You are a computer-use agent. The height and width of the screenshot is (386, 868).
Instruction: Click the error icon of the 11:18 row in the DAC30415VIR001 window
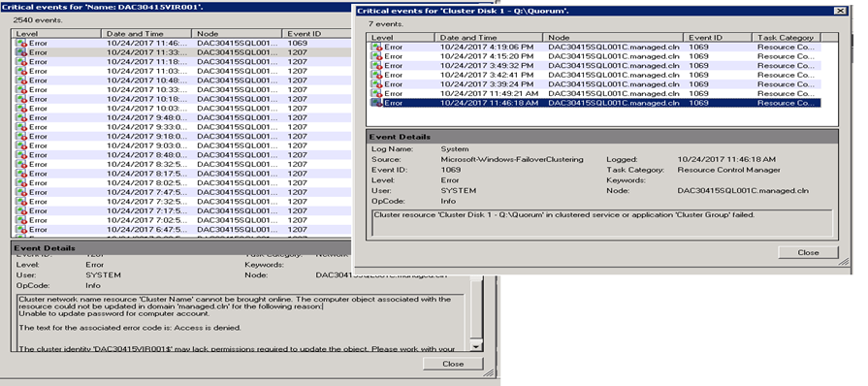21,61
